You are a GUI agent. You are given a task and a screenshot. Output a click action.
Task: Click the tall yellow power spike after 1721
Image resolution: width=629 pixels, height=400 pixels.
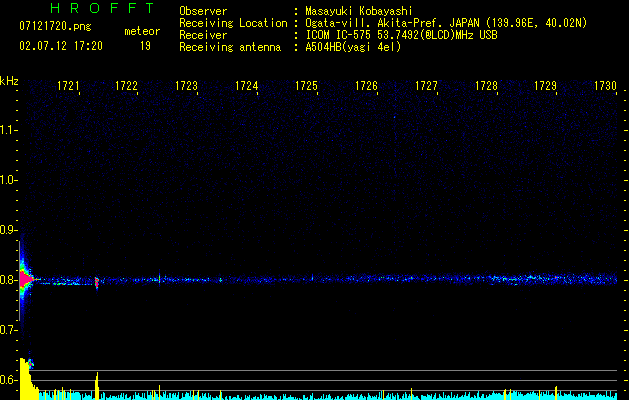[x=97, y=386]
